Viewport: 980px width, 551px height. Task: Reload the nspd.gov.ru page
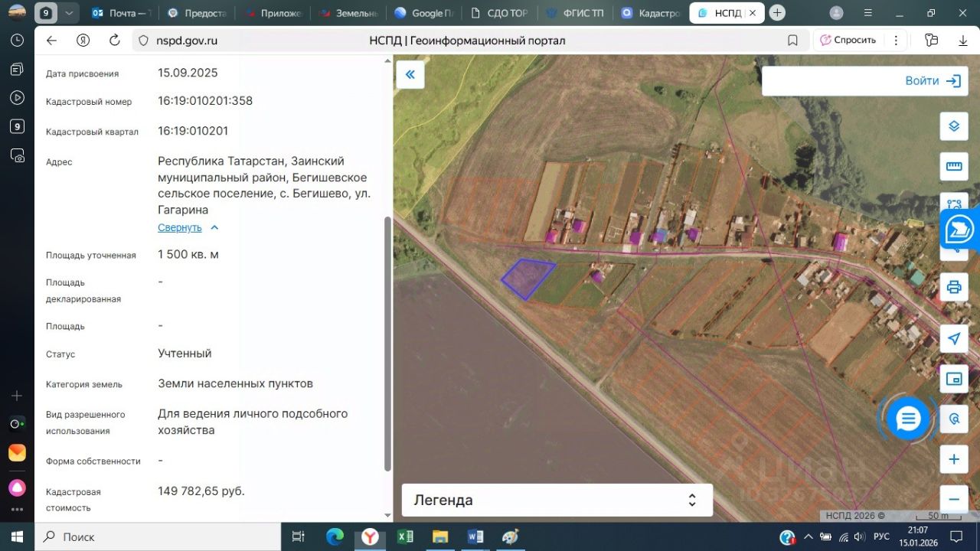(x=115, y=41)
